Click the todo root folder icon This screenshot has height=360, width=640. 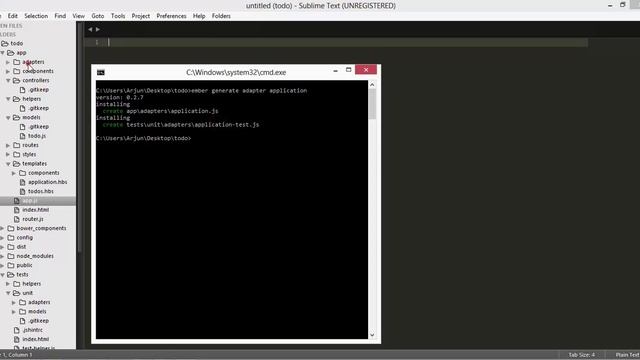pyautogui.click(x=5, y=43)
